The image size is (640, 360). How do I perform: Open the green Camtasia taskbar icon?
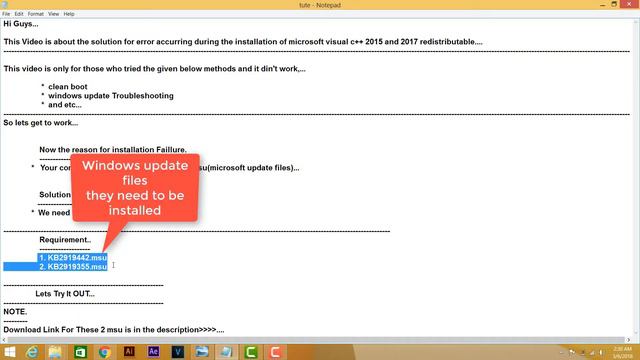[x=251, y=351]
